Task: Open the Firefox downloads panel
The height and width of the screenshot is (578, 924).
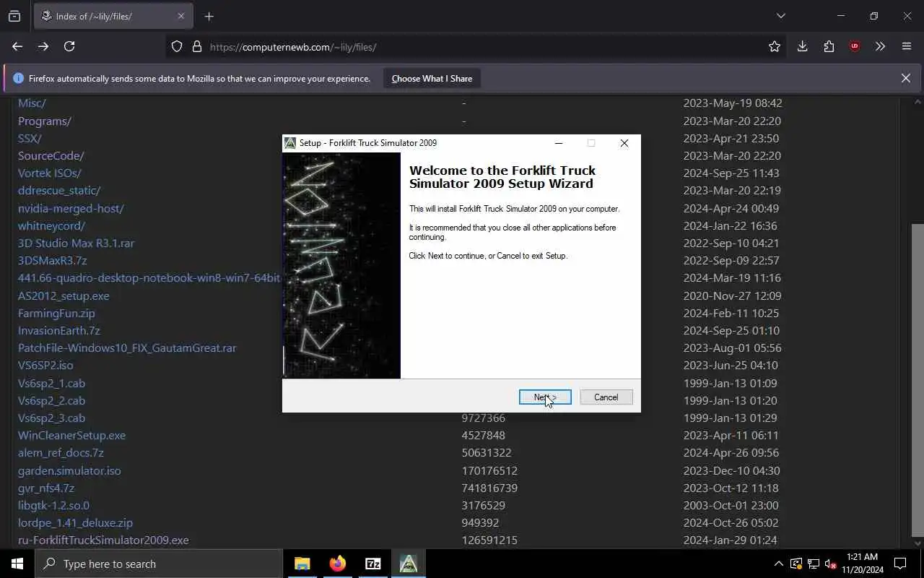Action: point(802,46)
